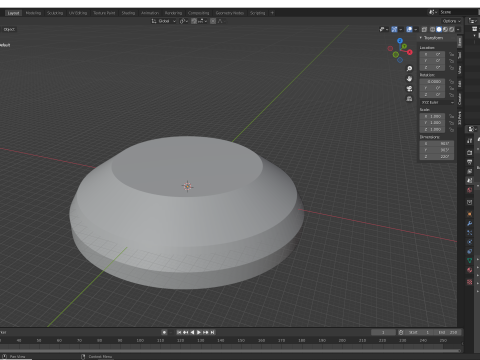This screenshot has width=480, height=360.
Task: Open the snapping options dropdown
Action: pyautogui.click(x=202, y=21)
